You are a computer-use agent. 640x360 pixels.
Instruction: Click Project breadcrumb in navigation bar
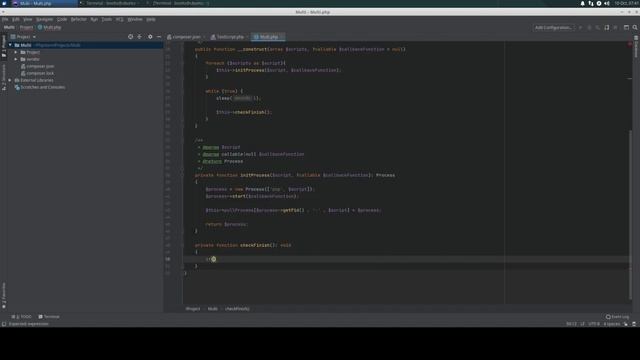(x=26, y=27)
